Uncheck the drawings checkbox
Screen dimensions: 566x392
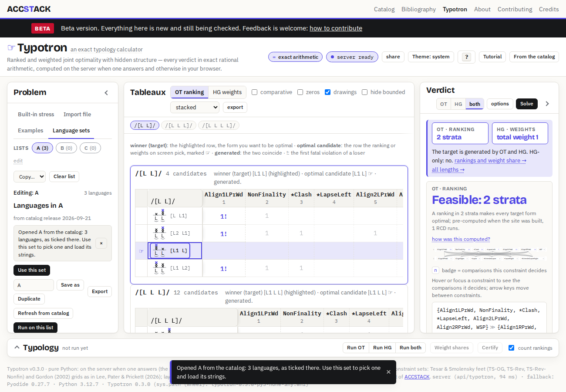click(328, 92)
